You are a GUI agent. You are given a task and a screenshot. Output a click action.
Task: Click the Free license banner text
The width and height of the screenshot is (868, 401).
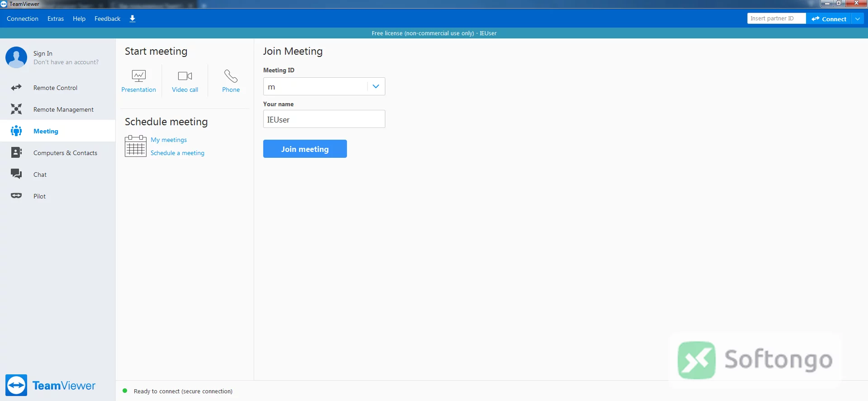[x=434, y=33]
